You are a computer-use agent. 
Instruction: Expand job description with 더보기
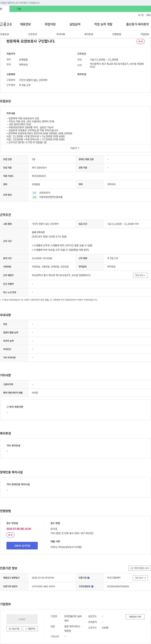pyautogui.click(x=75, y=148)
